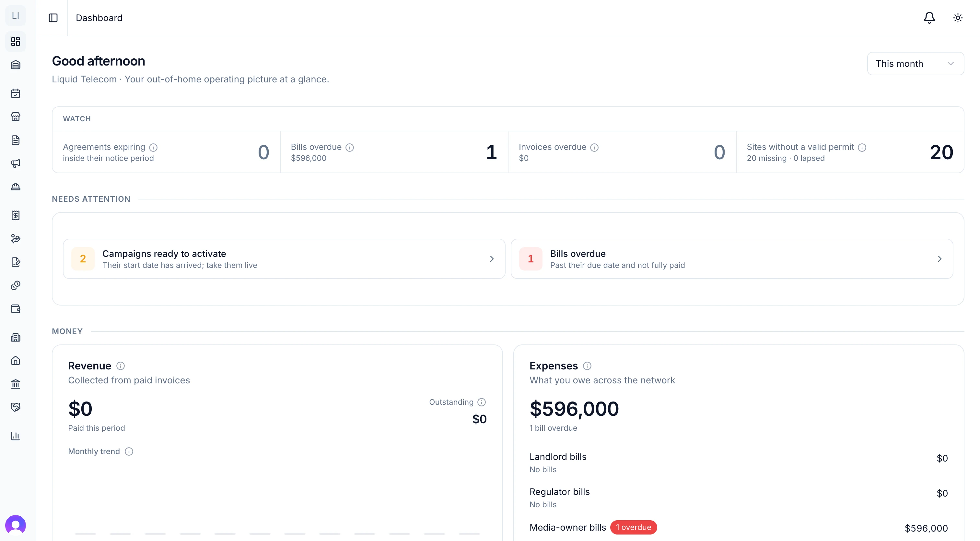
Task: Open the dashboard grid icon in sidebar
Action: (x=16, y=42)
